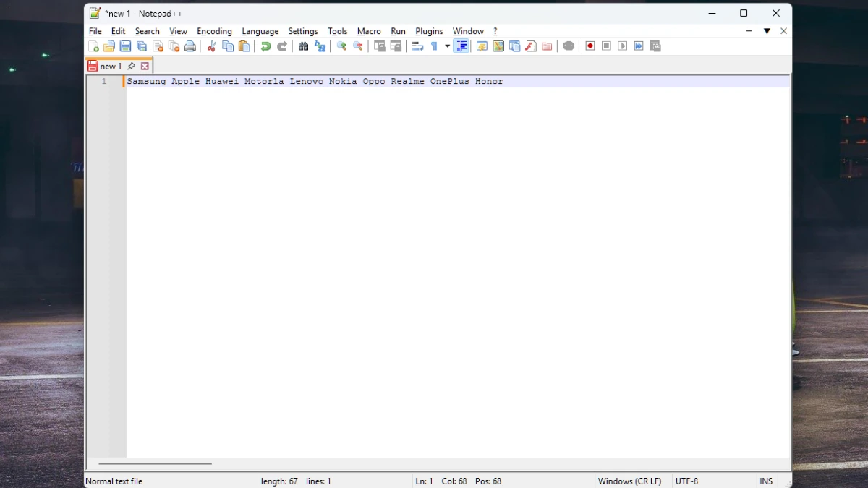The width and height of the screenshot is (868, 488).
Task: Open the Document Map panel icon
Action: 498,46
